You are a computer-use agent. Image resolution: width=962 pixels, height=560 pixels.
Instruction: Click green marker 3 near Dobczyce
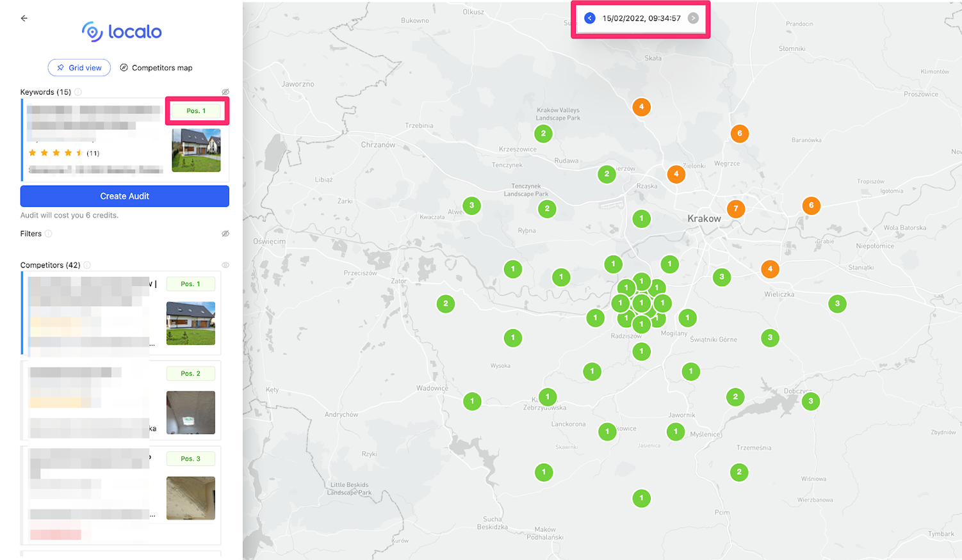click(x=811, y=401)
